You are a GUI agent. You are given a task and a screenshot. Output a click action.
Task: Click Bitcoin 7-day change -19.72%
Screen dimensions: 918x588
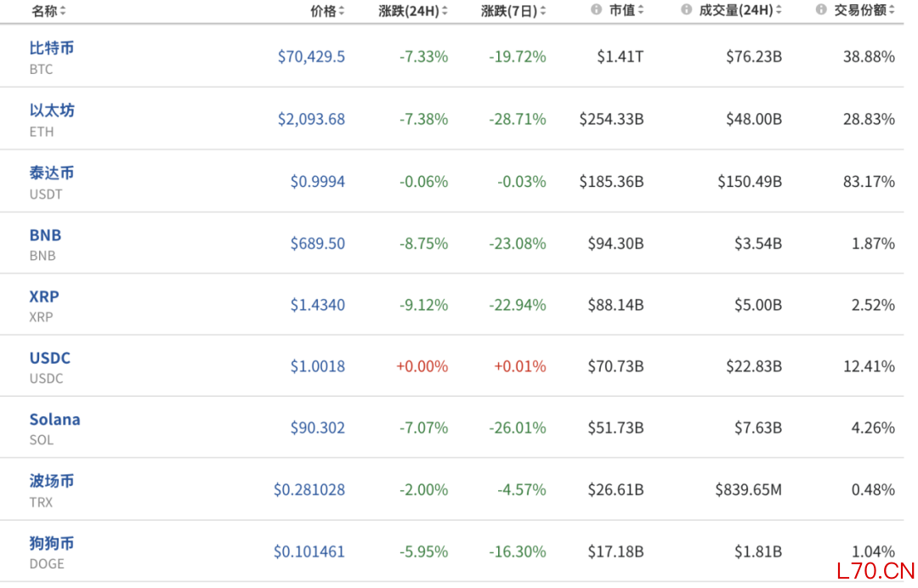(518, 57)
